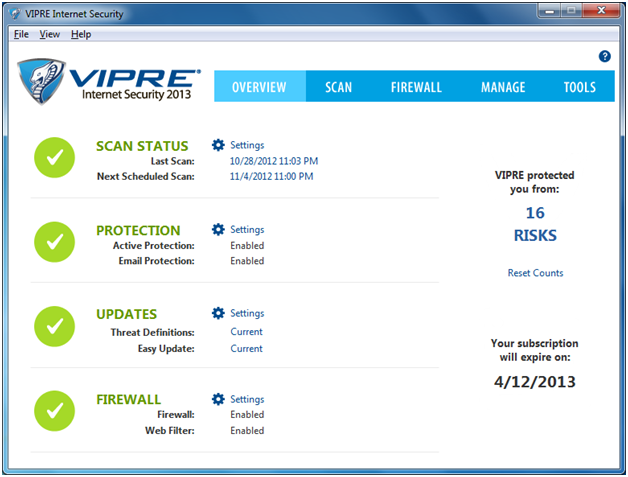Click the Web Filter Enabled status
Viewport: 628px width, 477px height.
(247, 431)
